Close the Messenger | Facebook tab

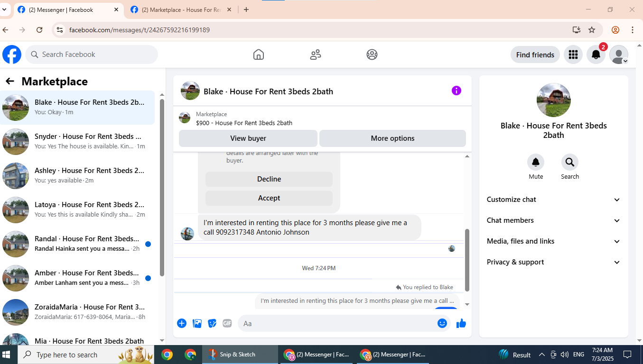[117, 9]
